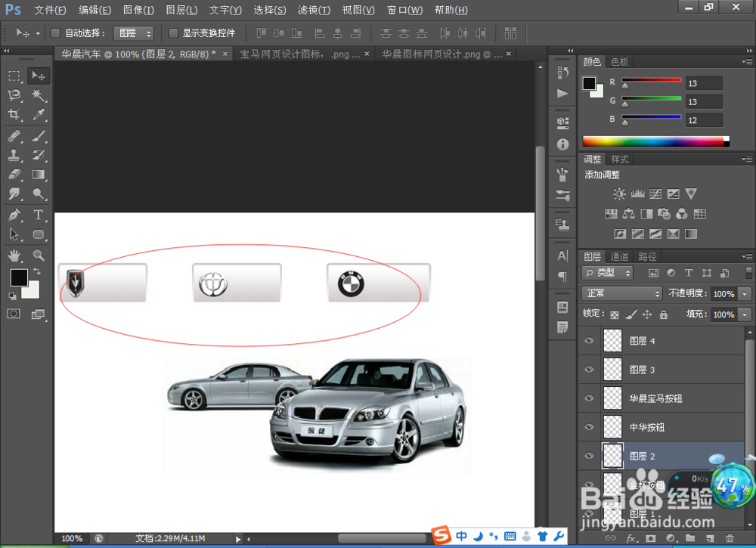756x548 pixels.
Task: Open the 填充 slider dropdown arrow
Action: pyautogui.click(x=745, y=314)
